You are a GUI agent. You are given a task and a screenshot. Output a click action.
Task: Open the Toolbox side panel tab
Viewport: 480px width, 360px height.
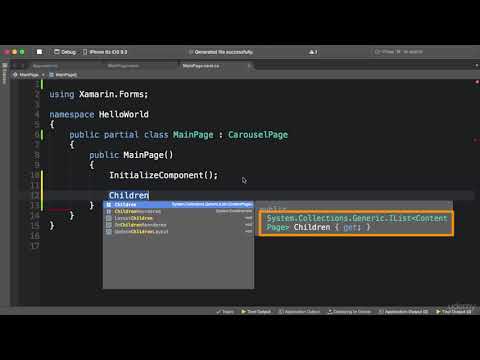[x=4, y=75]
